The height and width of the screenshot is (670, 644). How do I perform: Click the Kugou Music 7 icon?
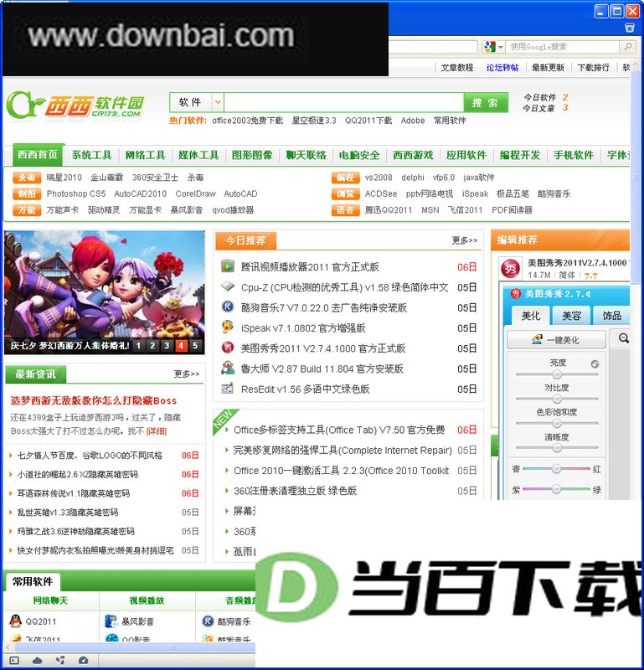227,307
